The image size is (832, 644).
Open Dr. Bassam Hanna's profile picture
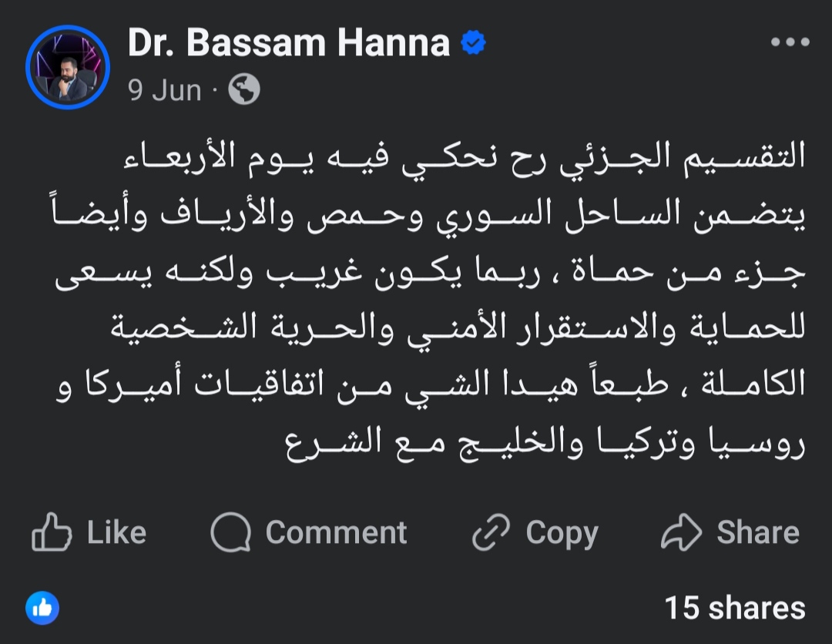click(68, 68)
